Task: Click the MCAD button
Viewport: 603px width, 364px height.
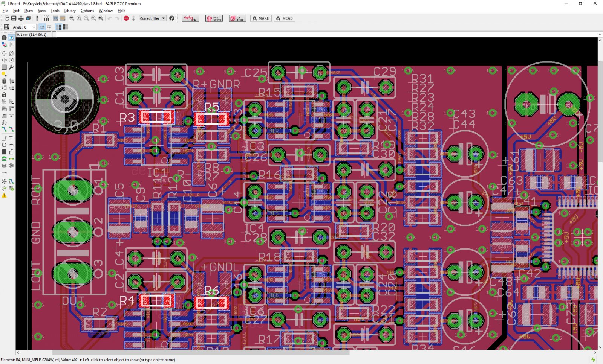Action: [284, 18]
